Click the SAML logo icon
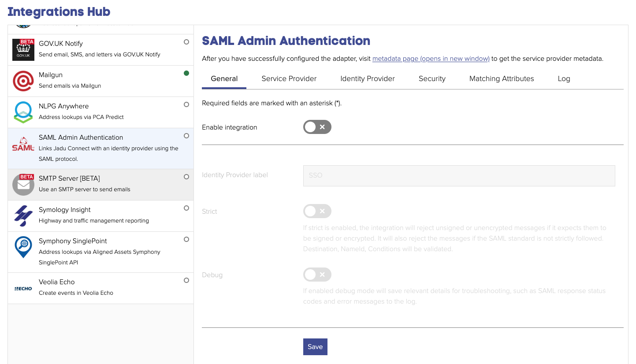 [x=23, y=144]
